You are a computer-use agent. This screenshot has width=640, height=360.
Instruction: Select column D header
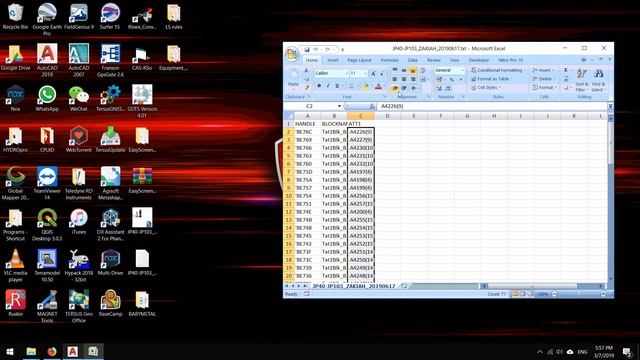pyautogui.click(x=387, y=116)
